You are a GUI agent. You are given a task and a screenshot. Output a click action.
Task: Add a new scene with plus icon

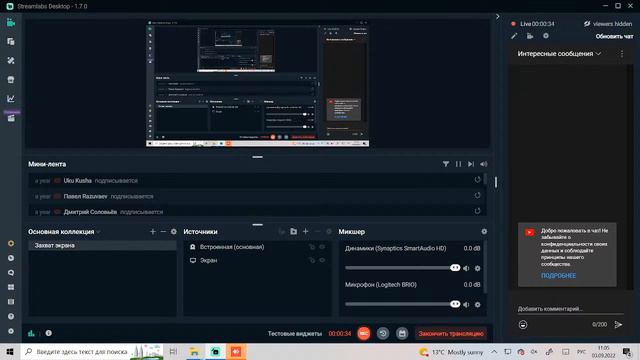tap(153, 231)
